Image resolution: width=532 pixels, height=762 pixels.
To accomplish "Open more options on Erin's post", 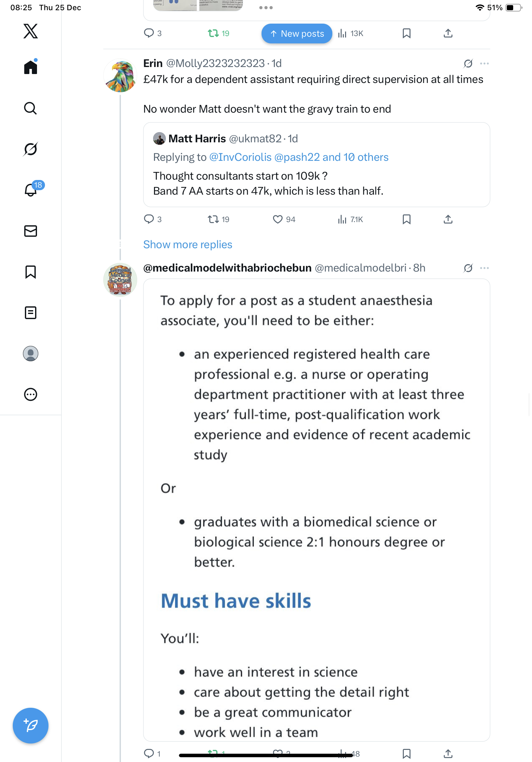I will [x=484, y=63].
